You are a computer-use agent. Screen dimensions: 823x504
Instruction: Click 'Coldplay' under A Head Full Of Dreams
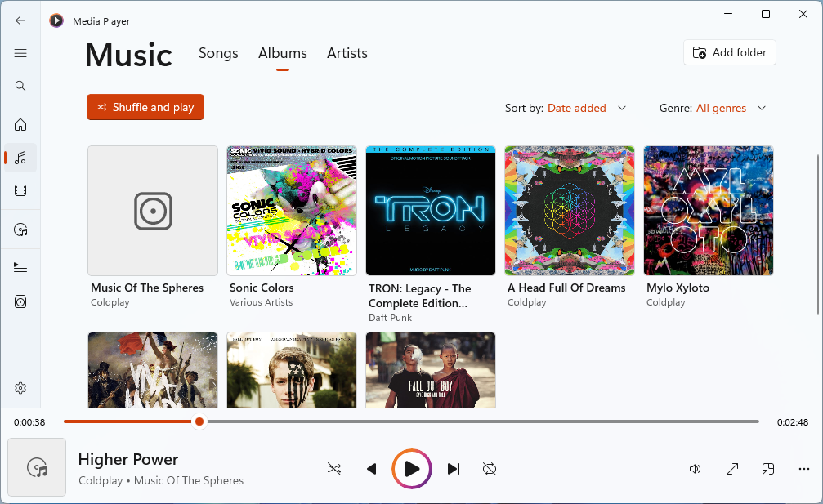point(526,302)
